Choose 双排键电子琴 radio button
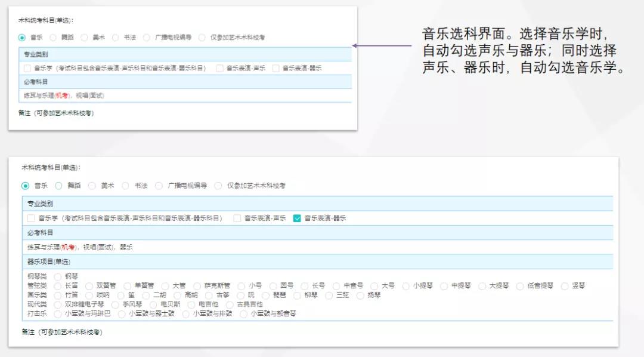 click(x=58, y=304)
